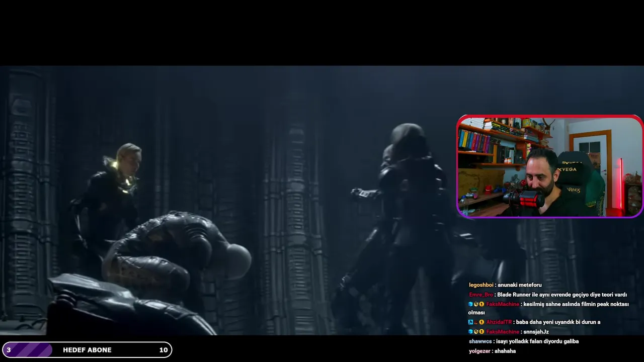Click FaksMachine name on 'kesilmiş sahne' message
Screen dimensions: 644x362
503,304
